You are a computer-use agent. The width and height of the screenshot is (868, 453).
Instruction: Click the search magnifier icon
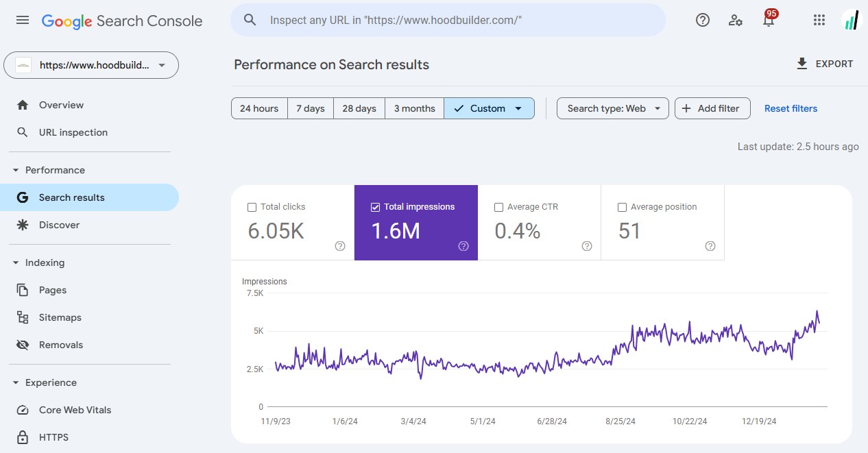tap(250, 21)
